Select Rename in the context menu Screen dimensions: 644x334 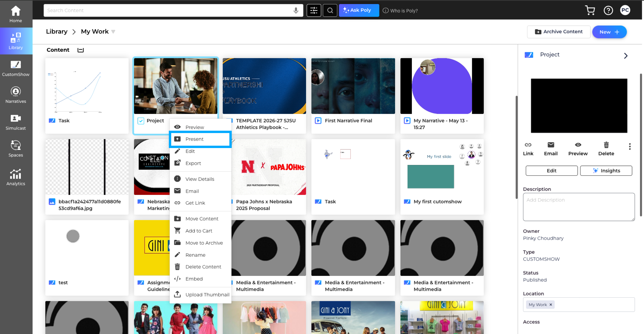(x=200, y=255)
